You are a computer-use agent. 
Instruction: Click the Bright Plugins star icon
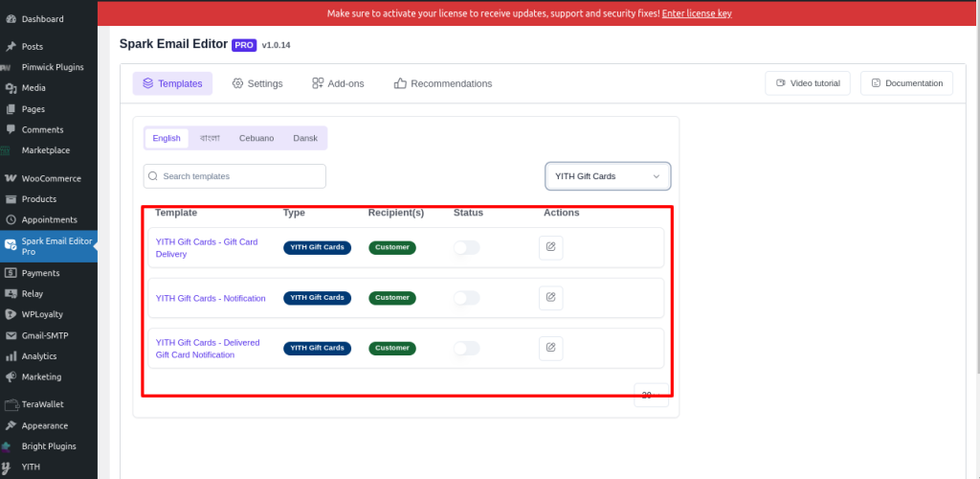coord(7,446)
